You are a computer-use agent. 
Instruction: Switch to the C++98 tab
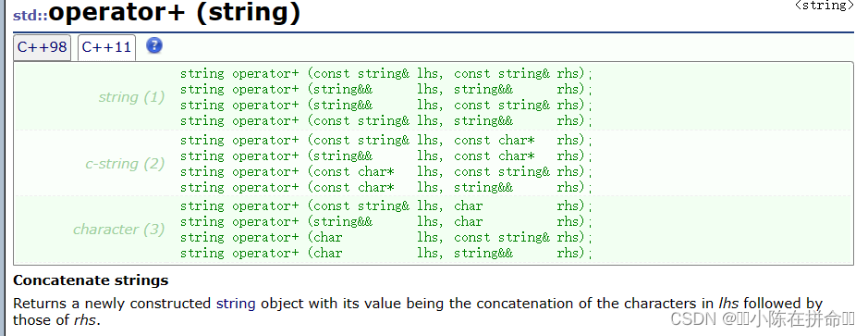pyautogui.click(x=43, y=47)
